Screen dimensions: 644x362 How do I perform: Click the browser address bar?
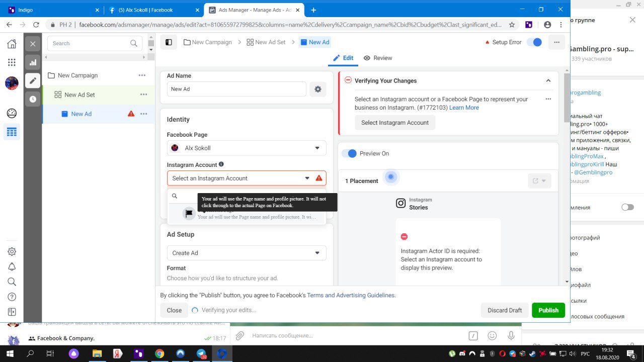[x=282, y=24]
